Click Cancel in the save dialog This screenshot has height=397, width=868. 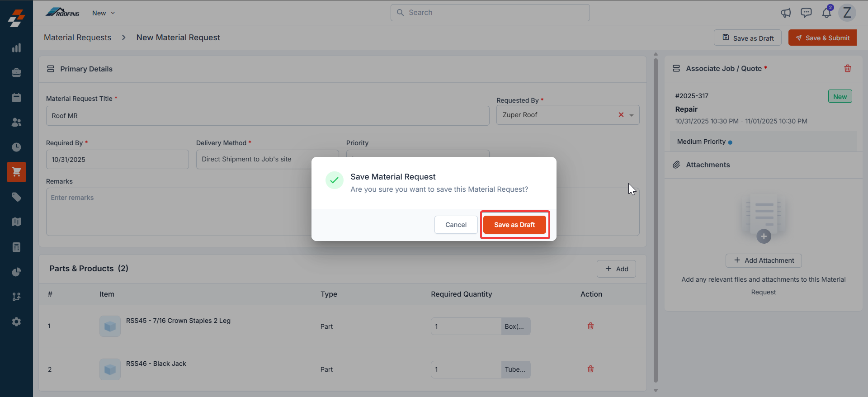click(x=456, y=225)
